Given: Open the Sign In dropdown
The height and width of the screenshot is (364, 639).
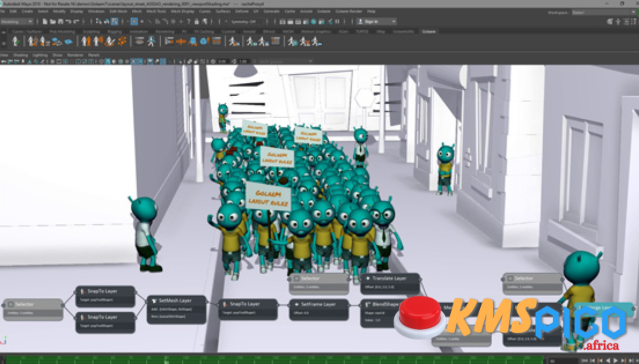Looking at the screenshot, I should pos(377,21).
